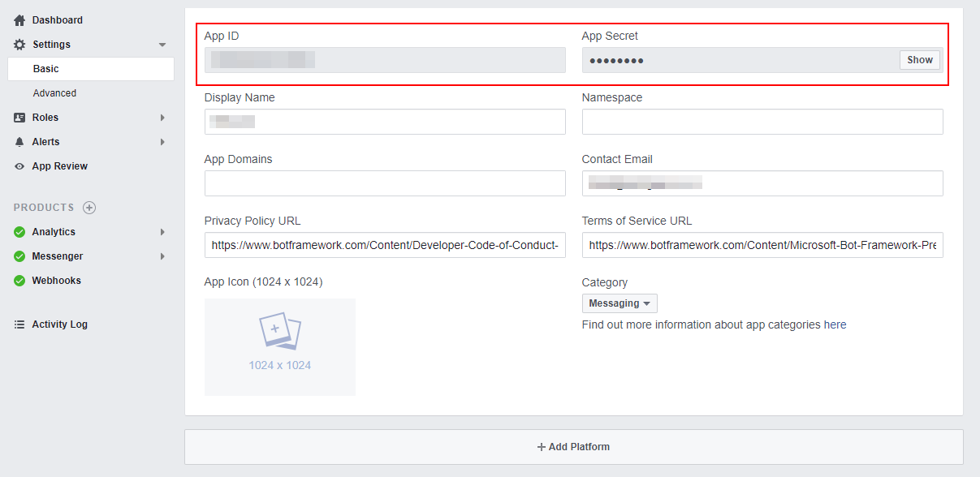
Task: Click into the Namespace input field
Action: (762, 122)
